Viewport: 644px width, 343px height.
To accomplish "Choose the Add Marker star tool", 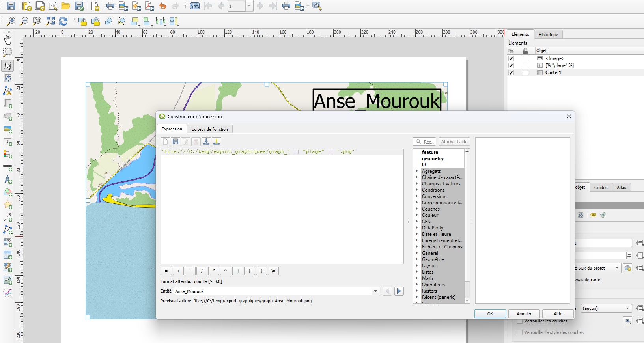I will (7, 205).
